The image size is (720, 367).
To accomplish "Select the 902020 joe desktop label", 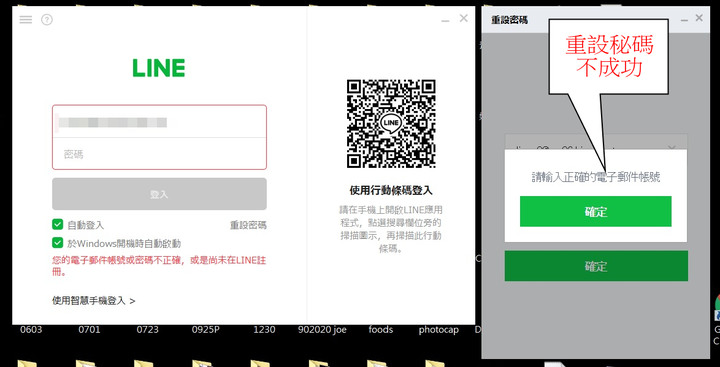I will pyautogui.click(x=322, y=330).
